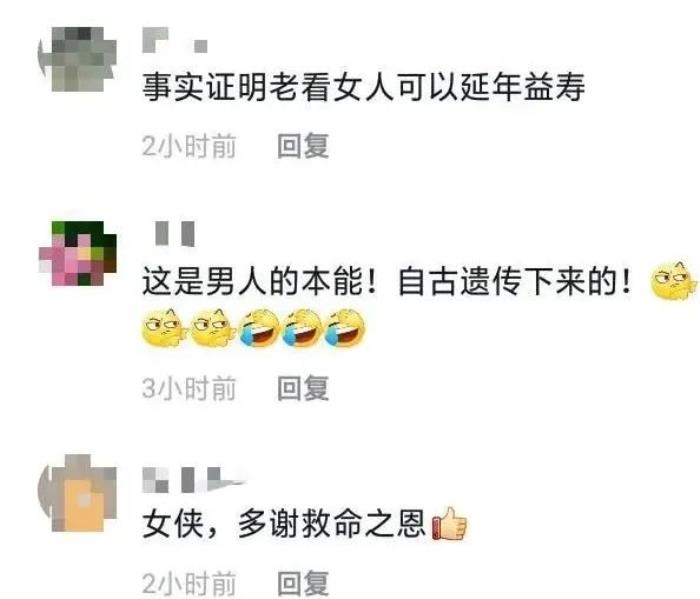Click the second smirk emoji on the emoji row
Viewport: 700px width, 599px height.
click(213, 329)
